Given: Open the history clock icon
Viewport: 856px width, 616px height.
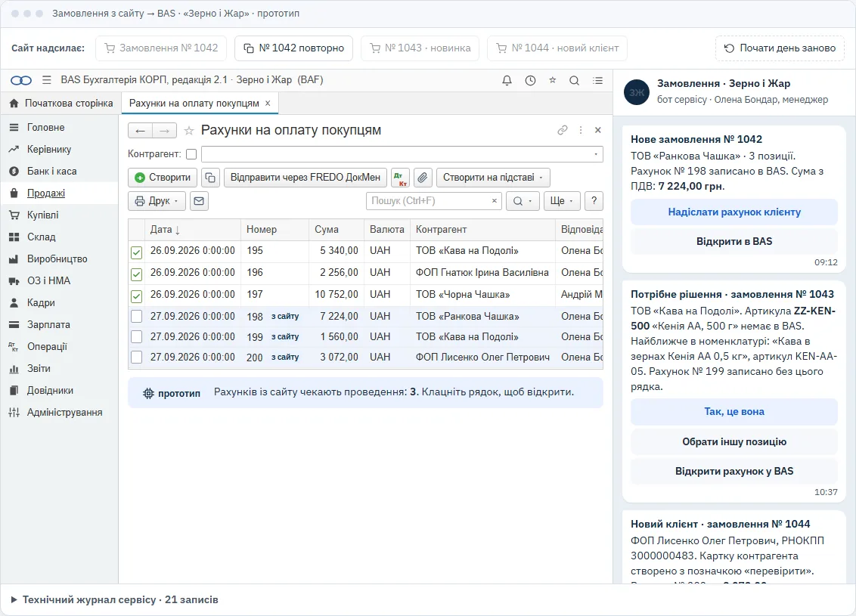Looking at the screenshot, I should pyautogui.click(x=530, y=80).
